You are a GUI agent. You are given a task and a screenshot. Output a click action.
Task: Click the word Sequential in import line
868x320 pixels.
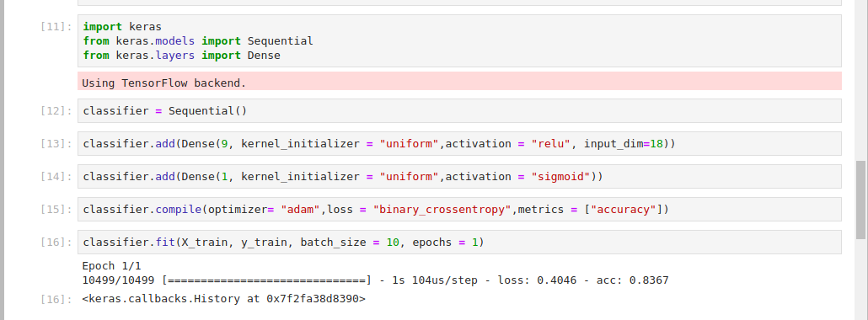point(280,41)
